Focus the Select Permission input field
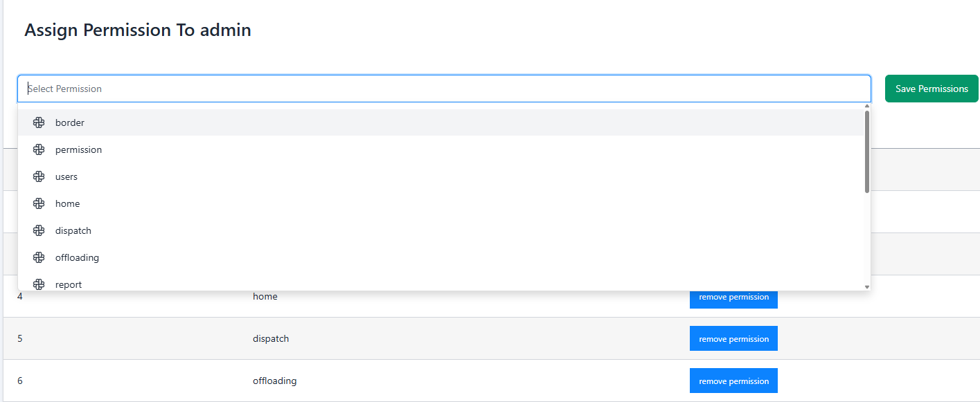The image size is (980, 402). pyautogui.click(x=443, y=89)
